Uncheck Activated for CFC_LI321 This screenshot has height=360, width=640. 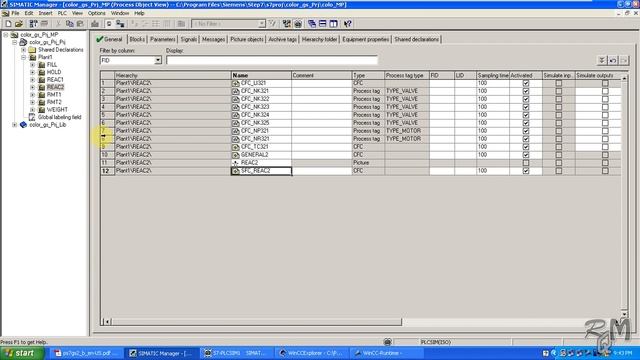click(526, 83)
